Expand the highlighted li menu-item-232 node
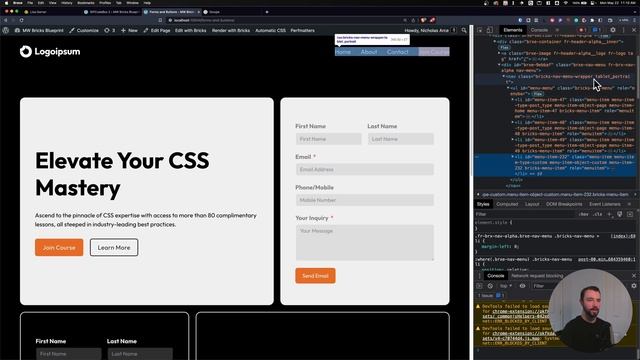The image size is (640, 360). pos(513,157)
